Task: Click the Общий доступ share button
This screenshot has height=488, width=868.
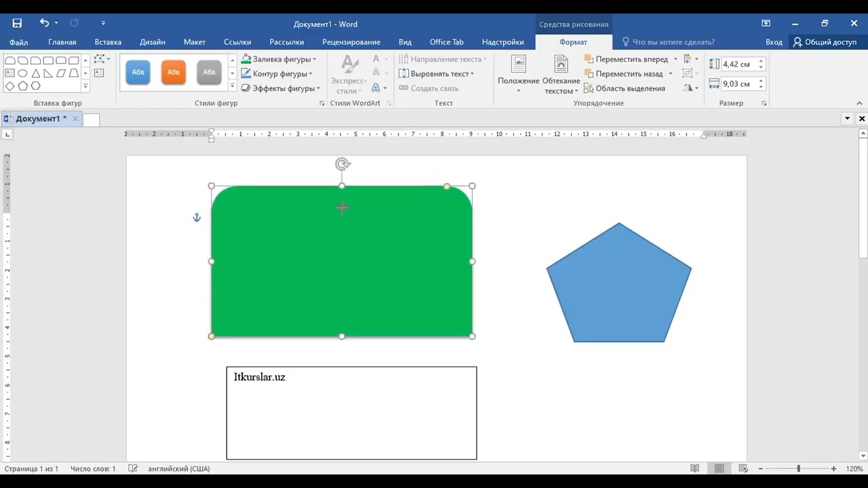Action: coord(825,42)
